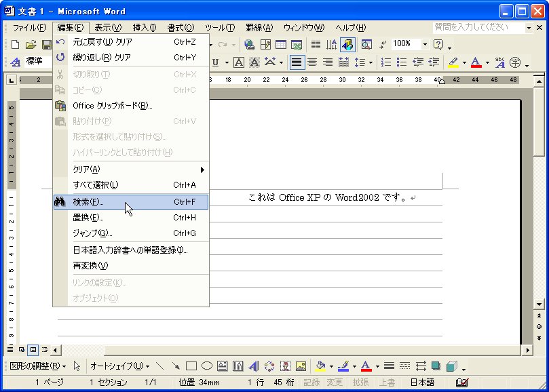Viewport: 549px width, 392px height.
Task: Open the AutoShapes (オートシェイプ) dropdown
Action: coord(119,366)
